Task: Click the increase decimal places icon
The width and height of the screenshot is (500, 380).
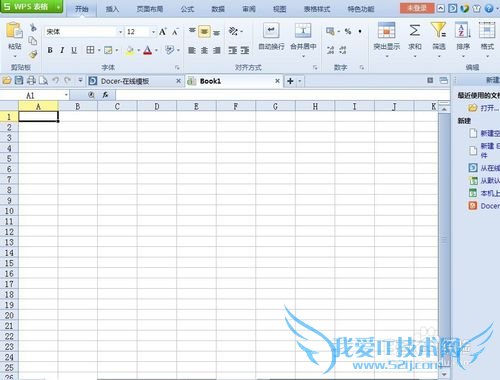Action: point(330,50)
